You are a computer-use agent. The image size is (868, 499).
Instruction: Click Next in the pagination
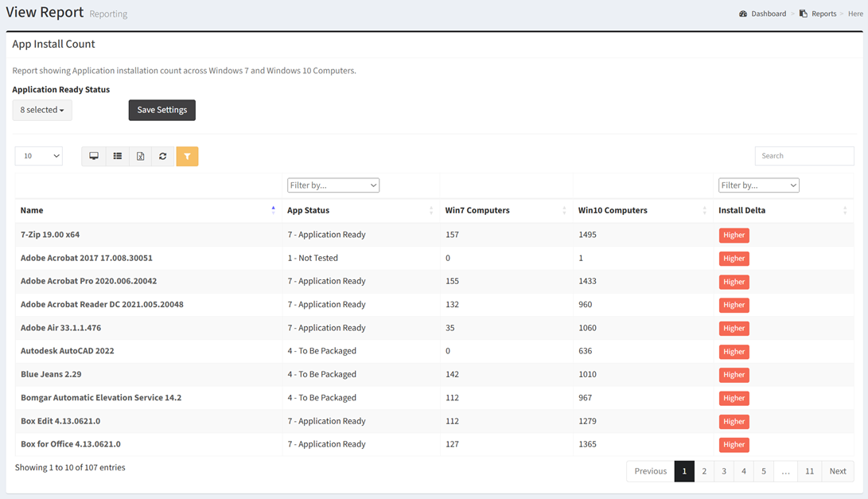(x=837, y=471)
